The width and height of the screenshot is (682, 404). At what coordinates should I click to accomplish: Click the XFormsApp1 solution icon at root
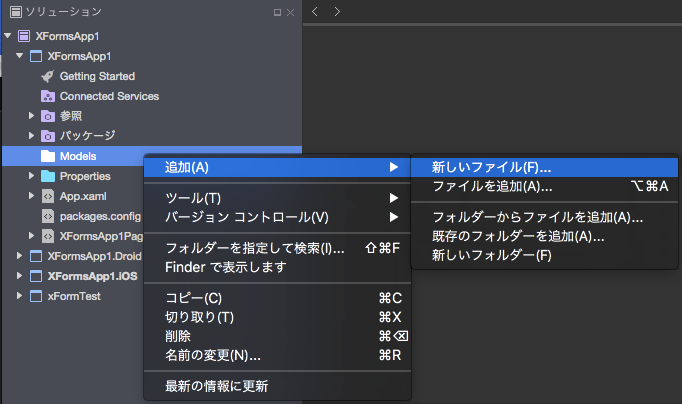click(x=24, y=36)
